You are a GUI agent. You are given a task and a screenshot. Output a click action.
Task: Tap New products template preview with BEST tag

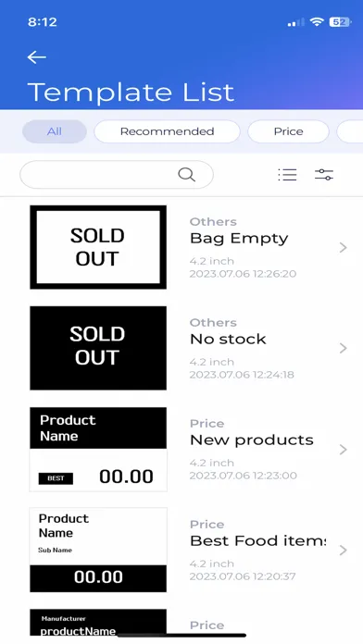pos(98,450)
